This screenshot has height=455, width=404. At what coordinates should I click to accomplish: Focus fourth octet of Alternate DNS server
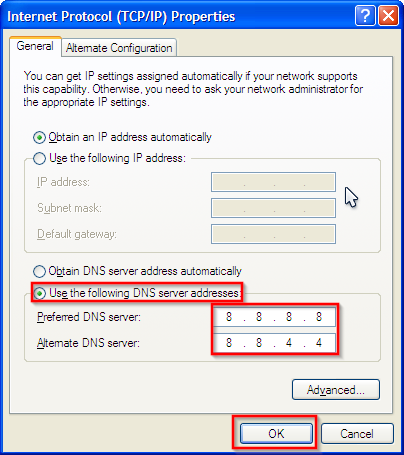click(x=319, y=343)
